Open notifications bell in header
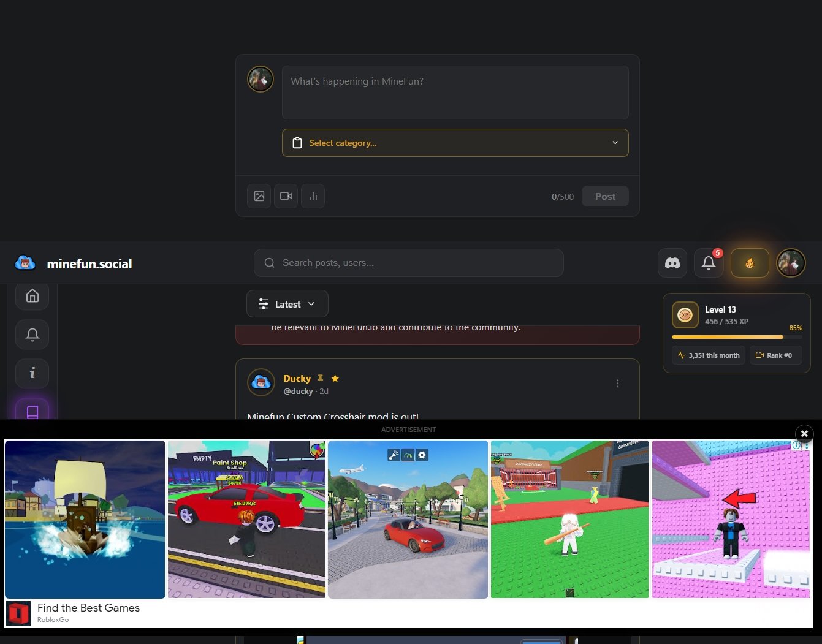The height and width of the screenshot is (644, 822). point(709,263)
